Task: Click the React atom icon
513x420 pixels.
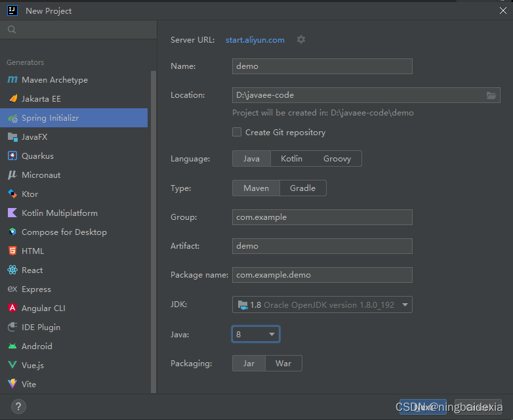Action: click(x=12, y=270)
